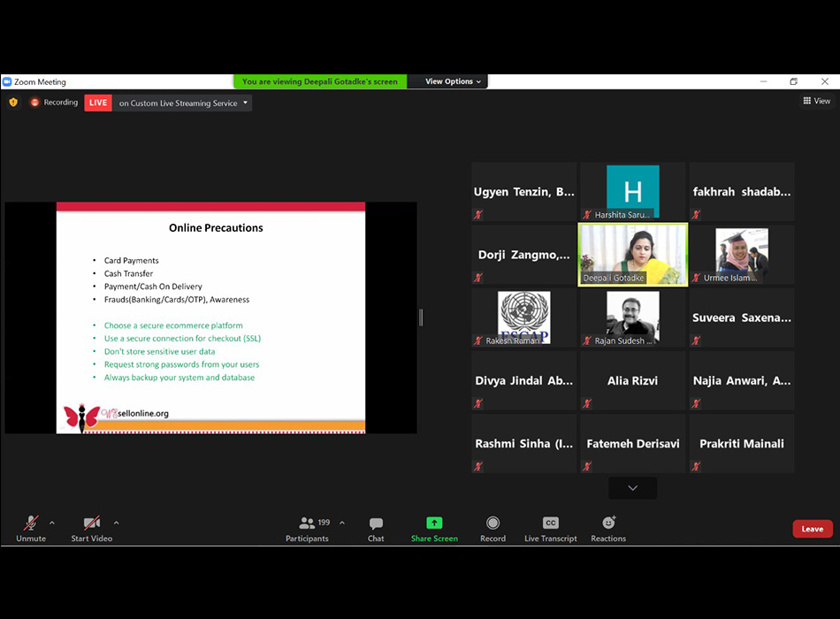Click the red Leave button
The image size is (840, 619).
813,529
